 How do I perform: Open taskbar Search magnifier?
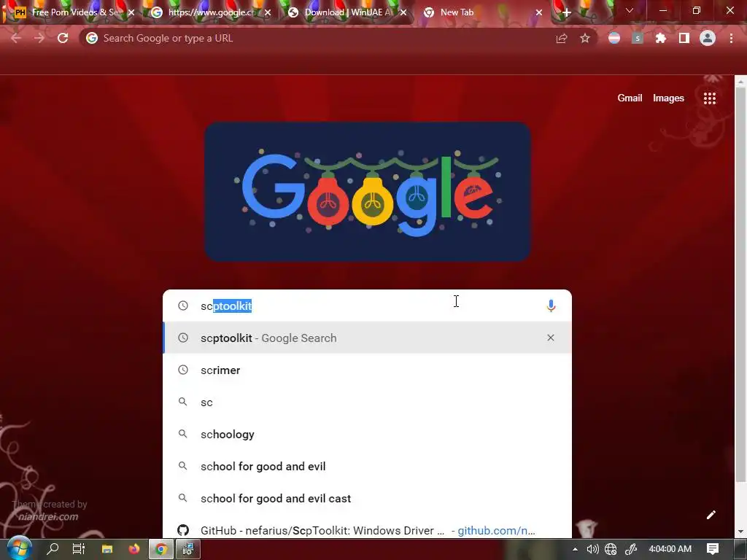pos(53,549)
